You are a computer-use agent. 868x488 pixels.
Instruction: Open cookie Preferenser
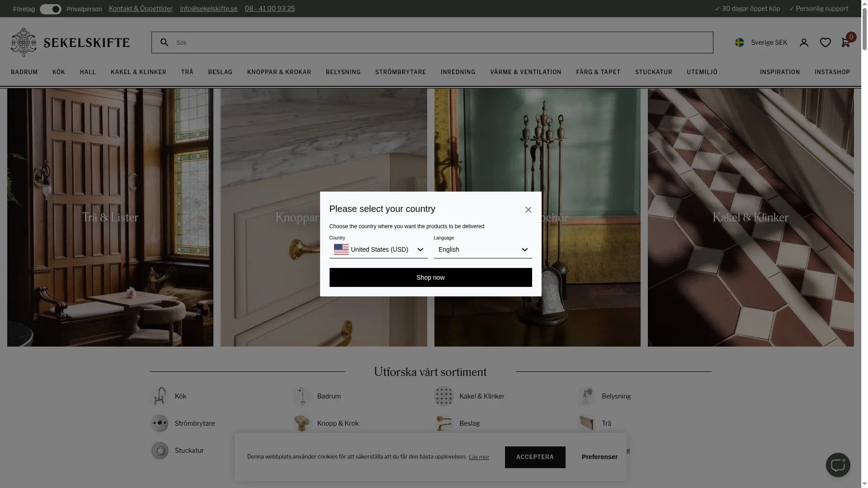click(599, 457)
